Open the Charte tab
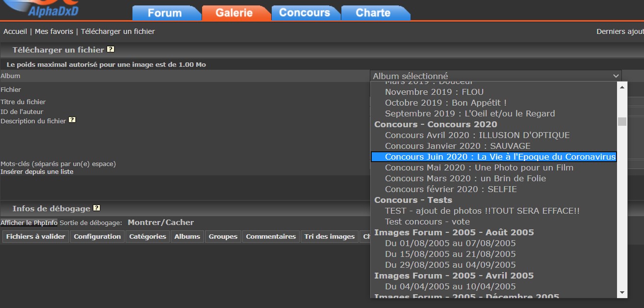644x308 pixels. tap(373, 13)
